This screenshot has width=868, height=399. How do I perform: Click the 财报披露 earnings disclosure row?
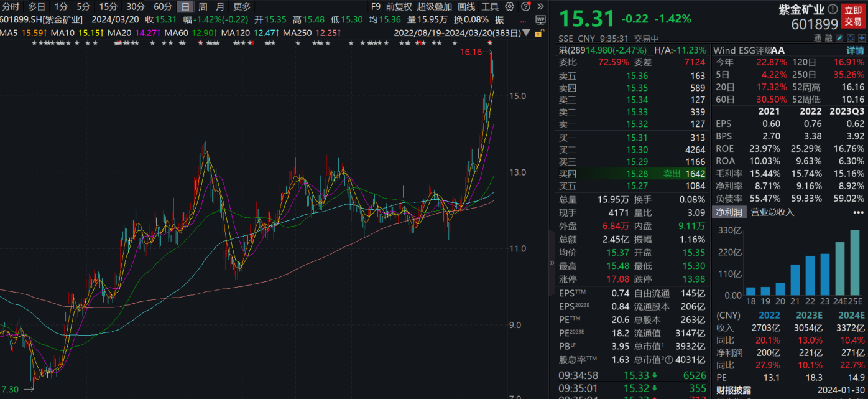pyautogui.click(x=790, y=390)
